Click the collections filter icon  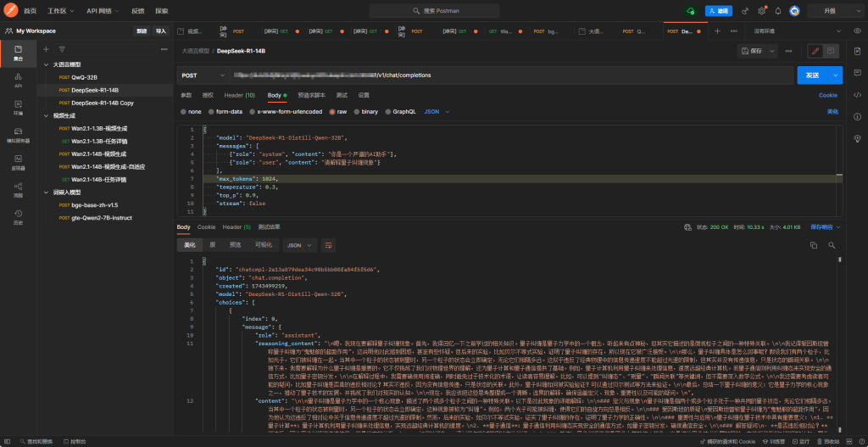62,49
